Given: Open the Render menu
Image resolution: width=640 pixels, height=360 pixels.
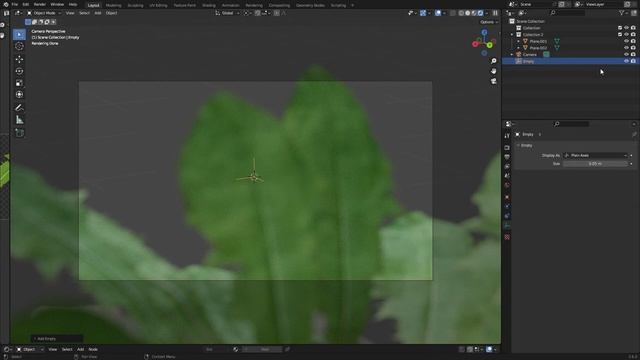Looking at the screenshot, I should (x=40, y=4).
